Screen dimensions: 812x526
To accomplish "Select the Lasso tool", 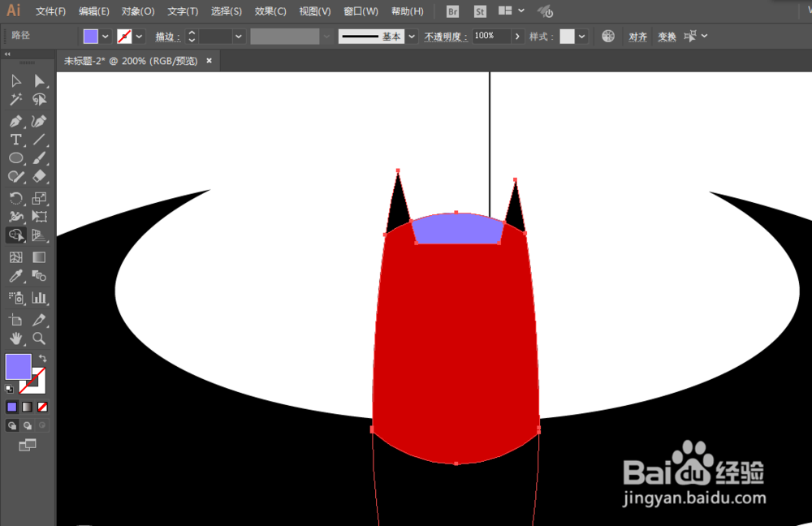I will click(x=39, y=99).
